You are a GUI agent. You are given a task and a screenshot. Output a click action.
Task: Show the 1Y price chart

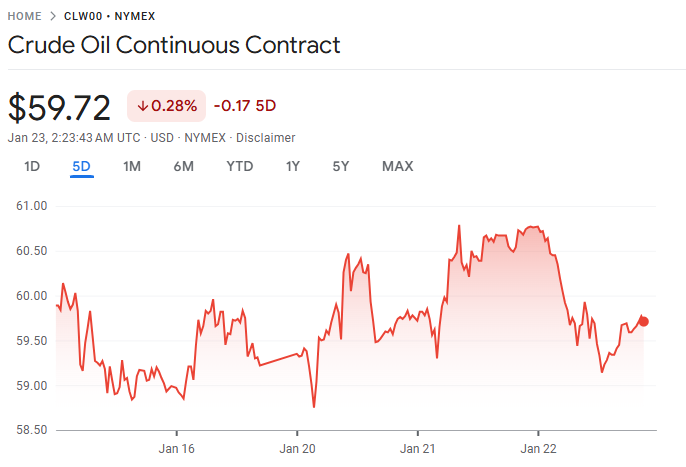pos(293,166)
